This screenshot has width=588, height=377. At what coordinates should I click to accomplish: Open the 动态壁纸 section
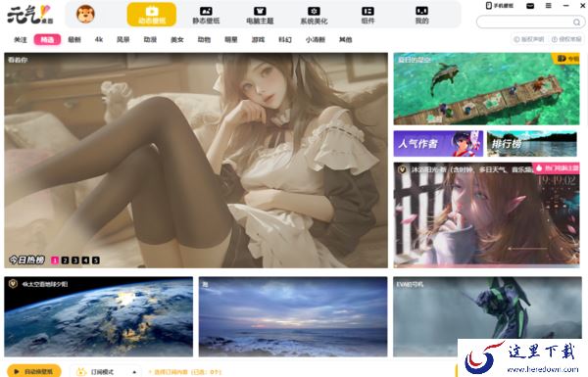(152, 15)
